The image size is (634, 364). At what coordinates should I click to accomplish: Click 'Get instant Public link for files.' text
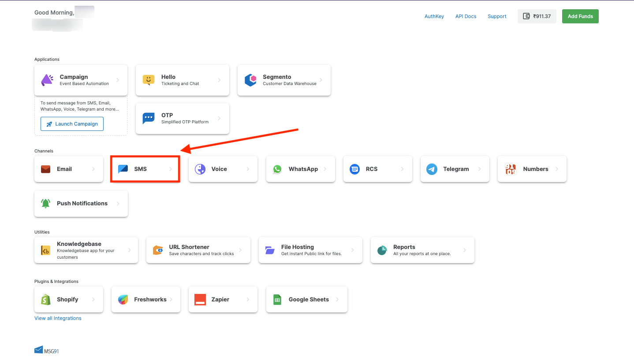[312, 254]
